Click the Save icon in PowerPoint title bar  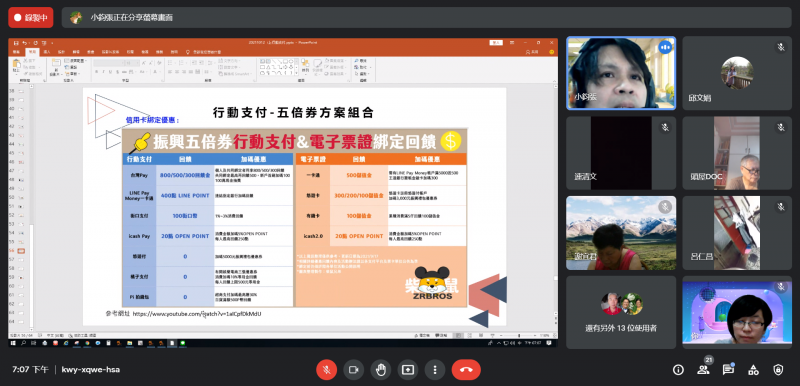click(17, 43)
